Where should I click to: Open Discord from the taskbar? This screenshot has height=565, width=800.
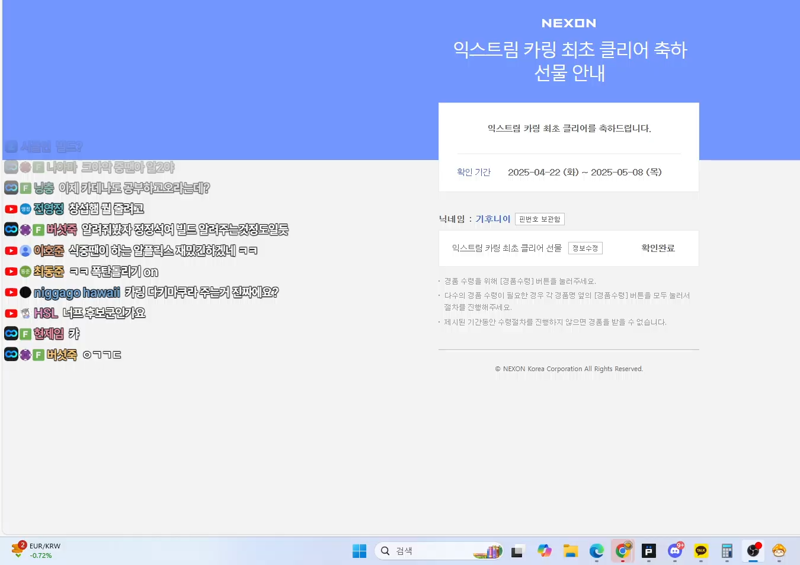coord(675,550)
